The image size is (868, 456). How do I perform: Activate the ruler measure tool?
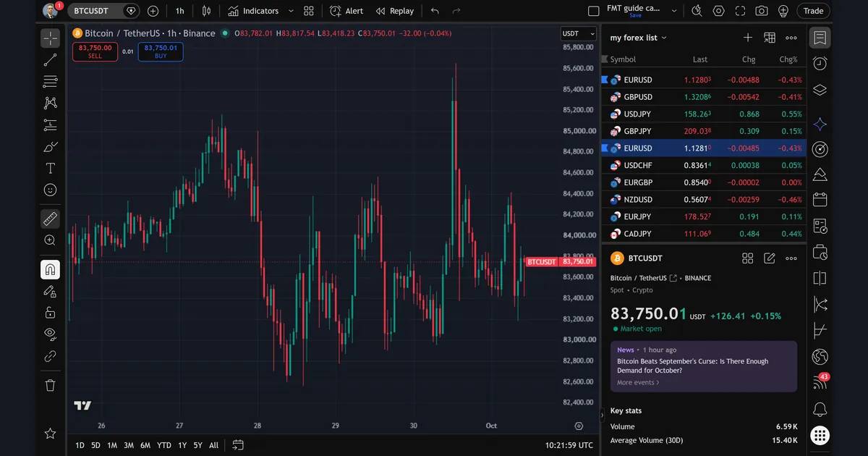click(x=50, y=218)
